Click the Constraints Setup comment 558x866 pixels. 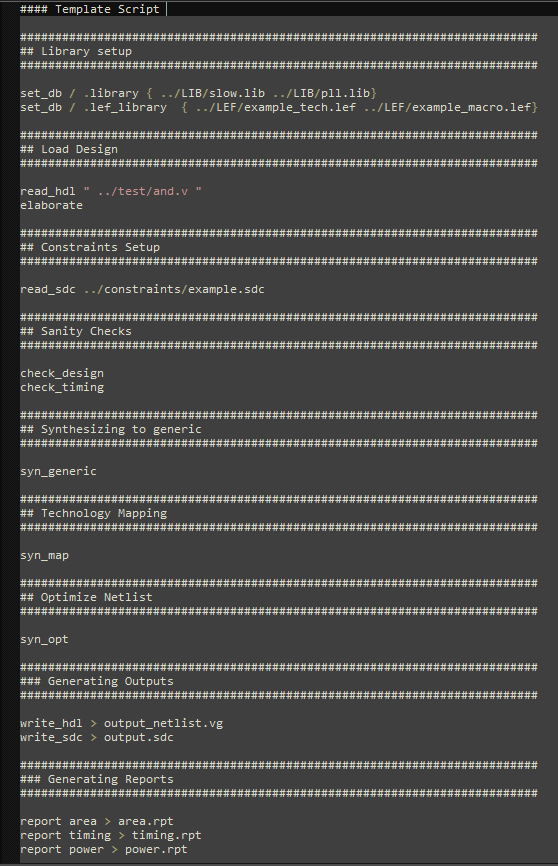click(x=90, y=247)
